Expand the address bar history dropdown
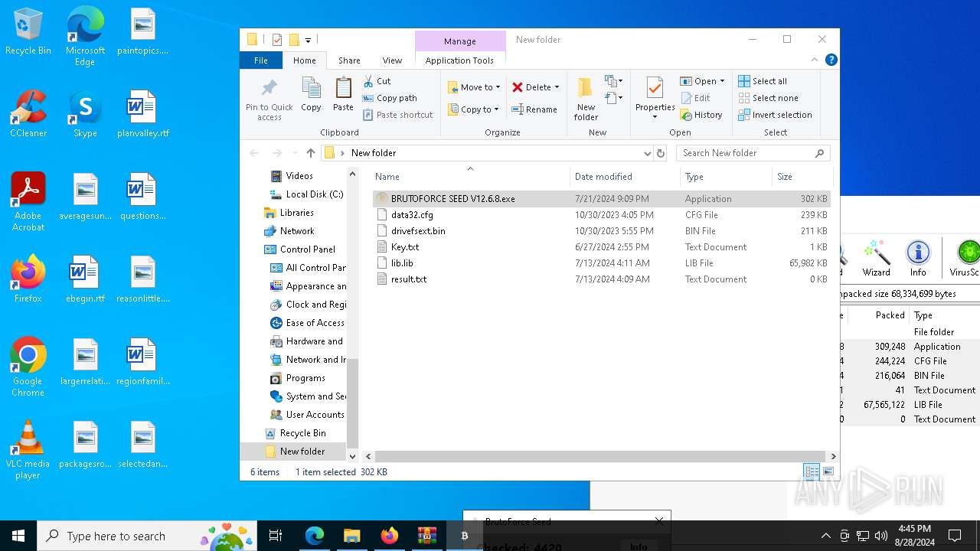 [647, 153]
